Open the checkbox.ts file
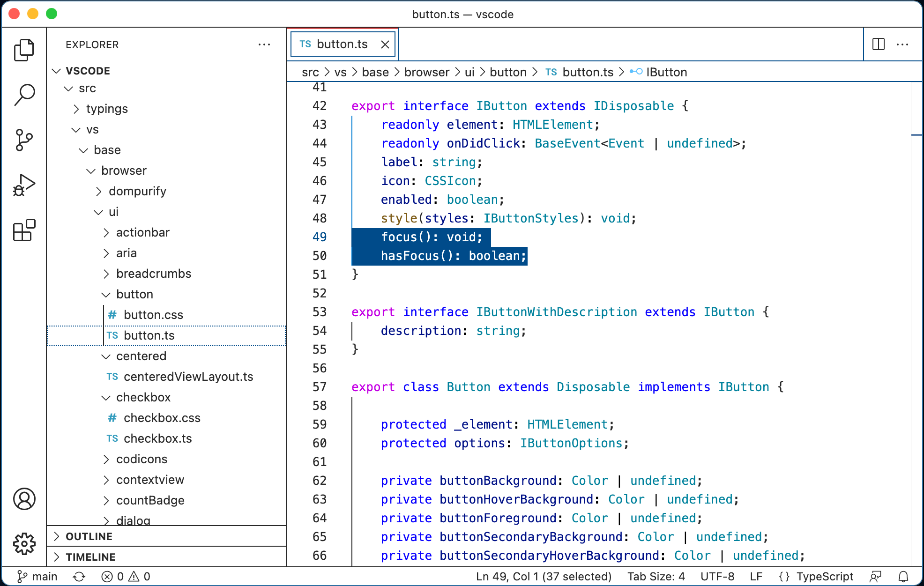This screenshot has width=924, height=586. coord(157,438)
